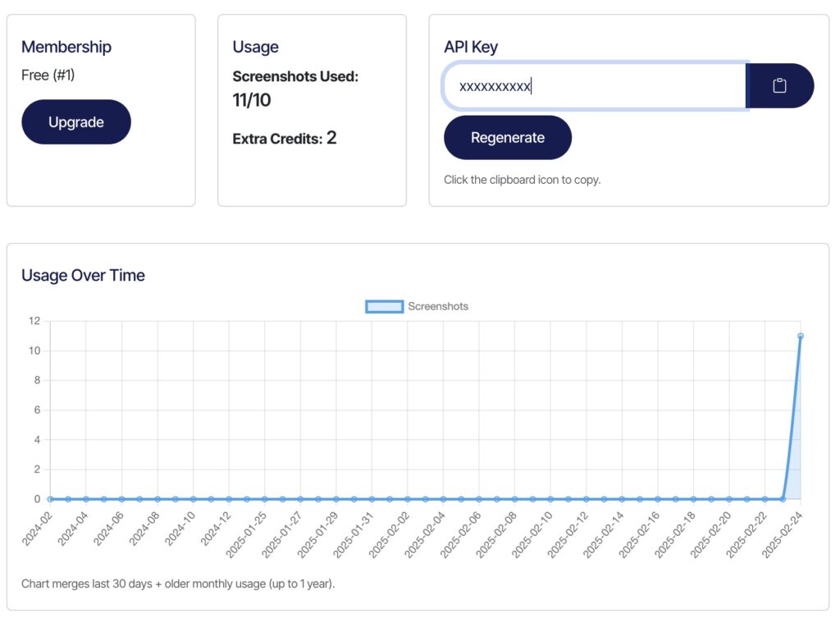Click the chart data point for 2024-02
840x618 pixels.
[x=50, y=498]
